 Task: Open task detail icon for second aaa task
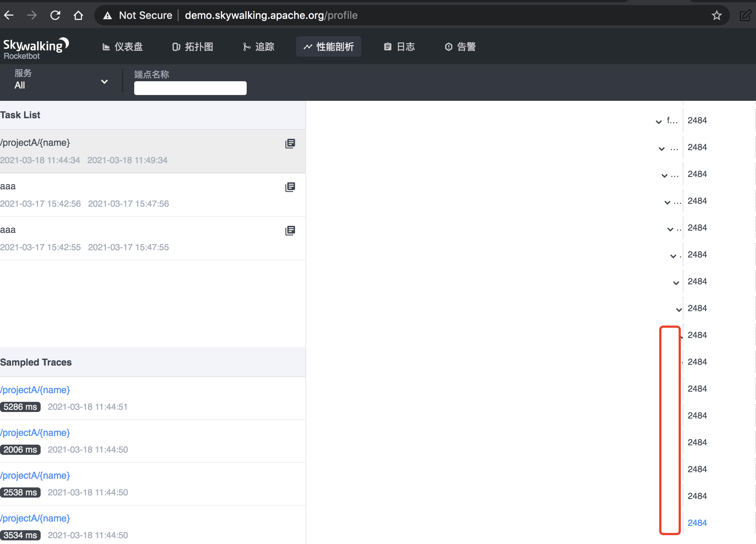(x=290, y=231)
